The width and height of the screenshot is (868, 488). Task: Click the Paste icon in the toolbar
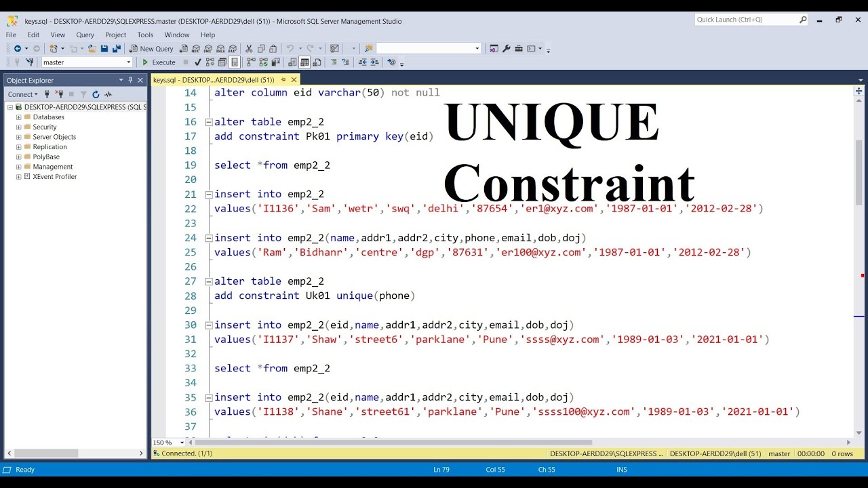[x=273, y=49]
